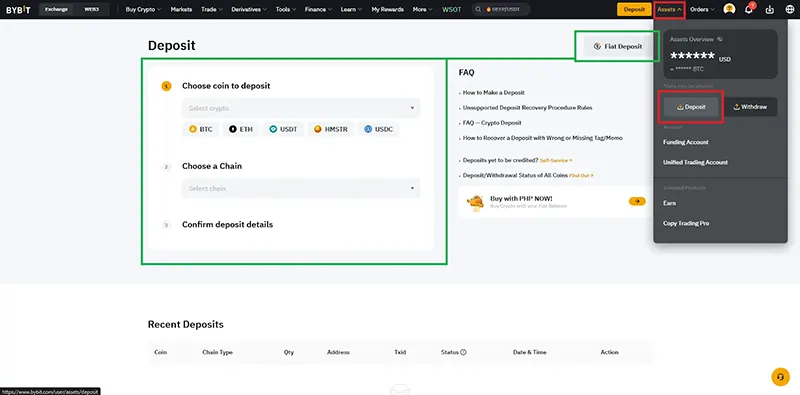Click the coin search field in navbar
The height and width of the screenshot is (395, 800).
pos(501,9)
